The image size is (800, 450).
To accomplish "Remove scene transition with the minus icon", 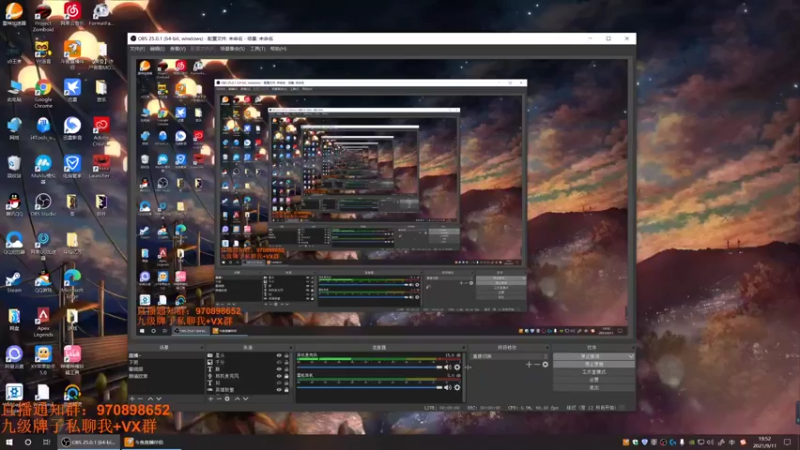I will click(x=537, y=364).
